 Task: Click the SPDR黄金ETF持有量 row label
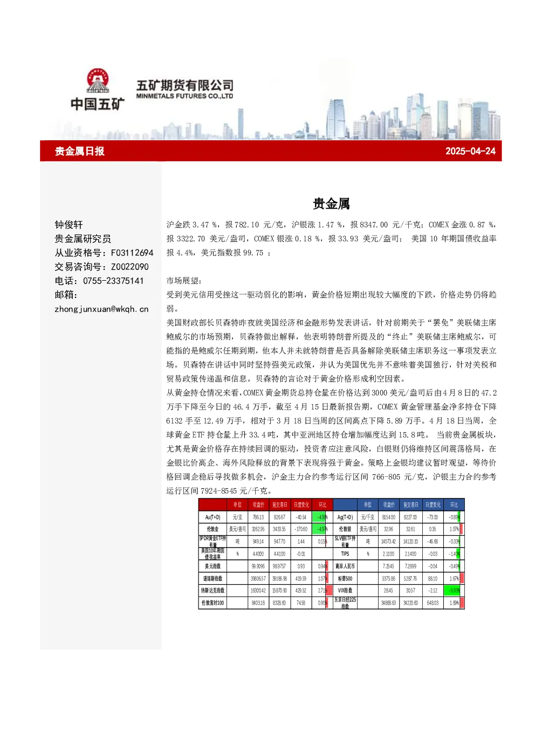212,542
